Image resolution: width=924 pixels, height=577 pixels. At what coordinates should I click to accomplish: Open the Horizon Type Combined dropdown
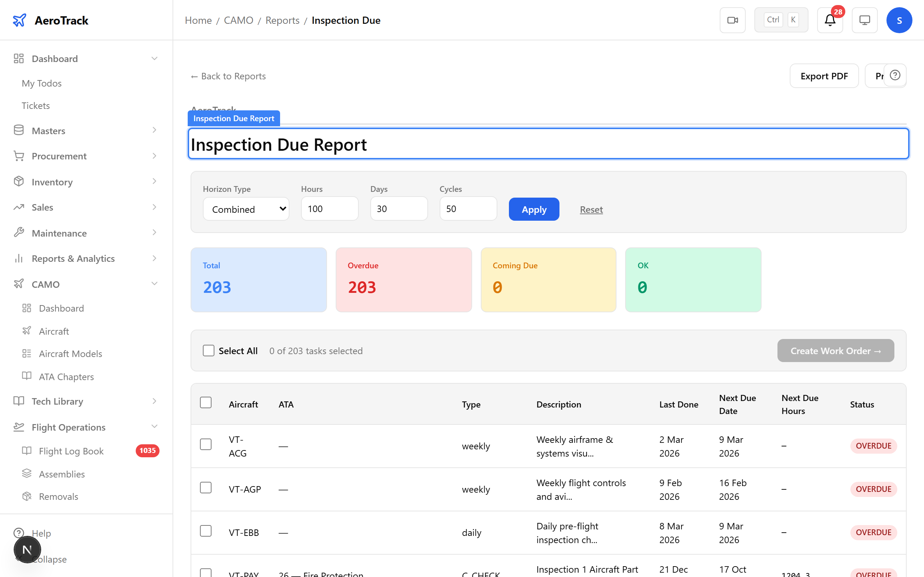point(246,209)
